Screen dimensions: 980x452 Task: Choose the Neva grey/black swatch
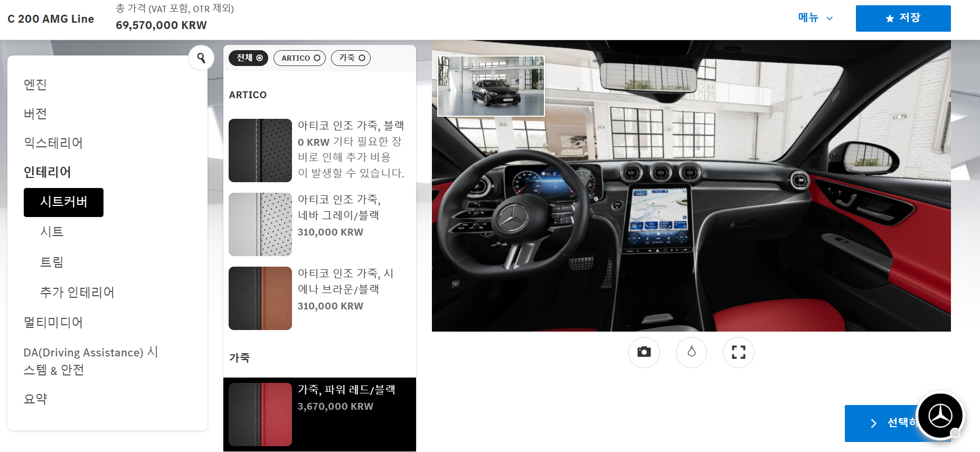pyautogui.click(x=260, y=224)
